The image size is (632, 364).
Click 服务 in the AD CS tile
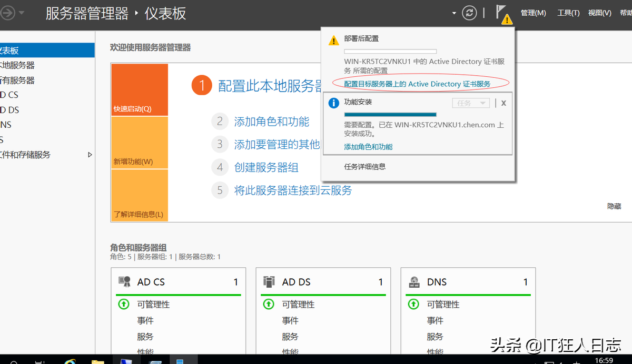(x=145, y=337)
